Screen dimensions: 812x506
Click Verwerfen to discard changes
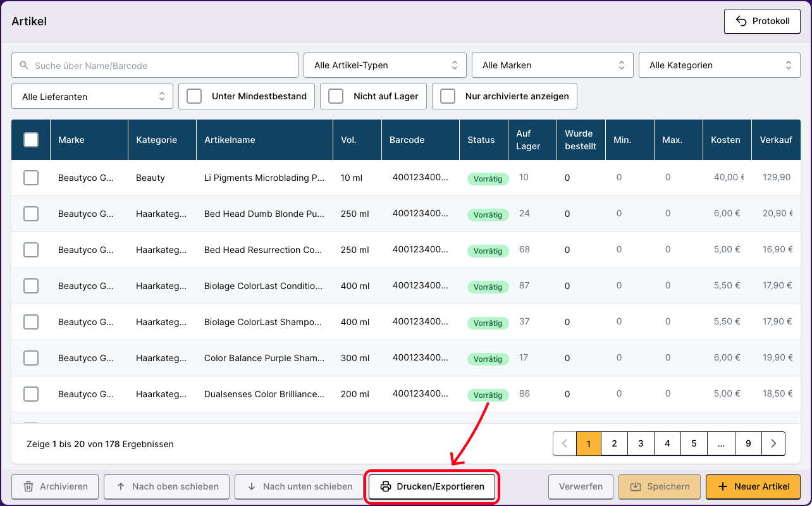581,486
